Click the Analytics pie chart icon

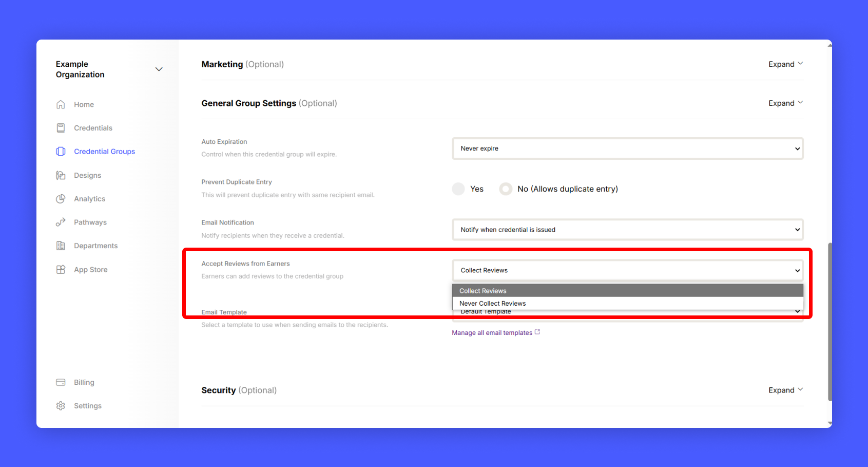(x=61, y=199)
